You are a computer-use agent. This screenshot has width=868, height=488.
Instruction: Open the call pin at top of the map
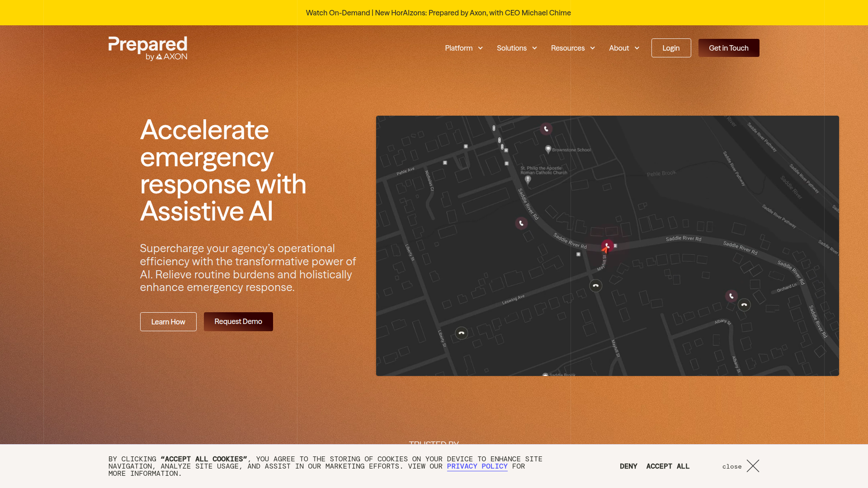coord(546,129)
